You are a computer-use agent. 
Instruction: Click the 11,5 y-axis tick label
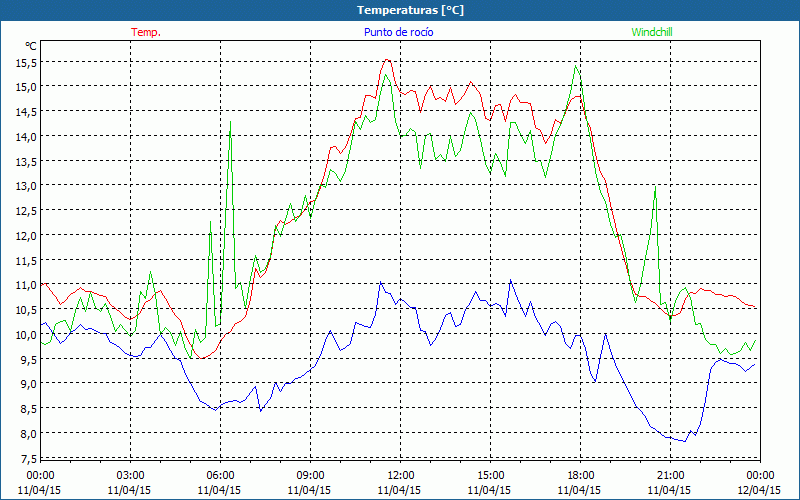[27, 260]
